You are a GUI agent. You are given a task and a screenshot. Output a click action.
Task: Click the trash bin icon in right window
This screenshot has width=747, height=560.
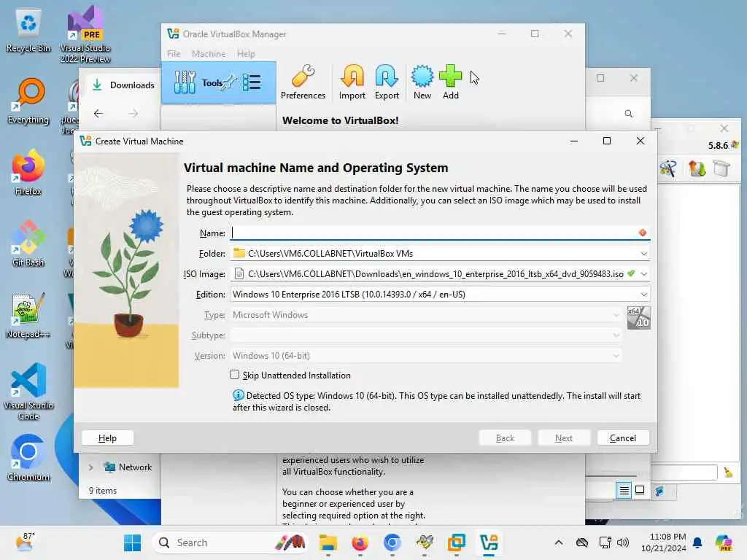[x=721, y=168]
